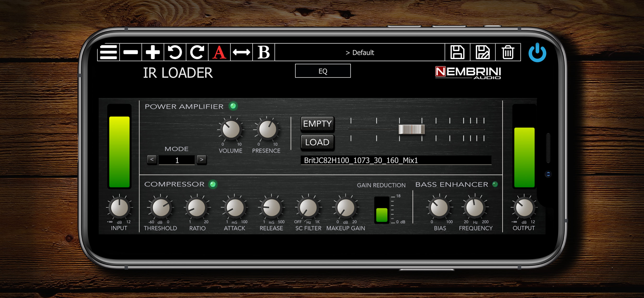Toggle the blue power bypass button
Image resolution: width=644 pixels, height=298 pixels.
pos(537,53)
